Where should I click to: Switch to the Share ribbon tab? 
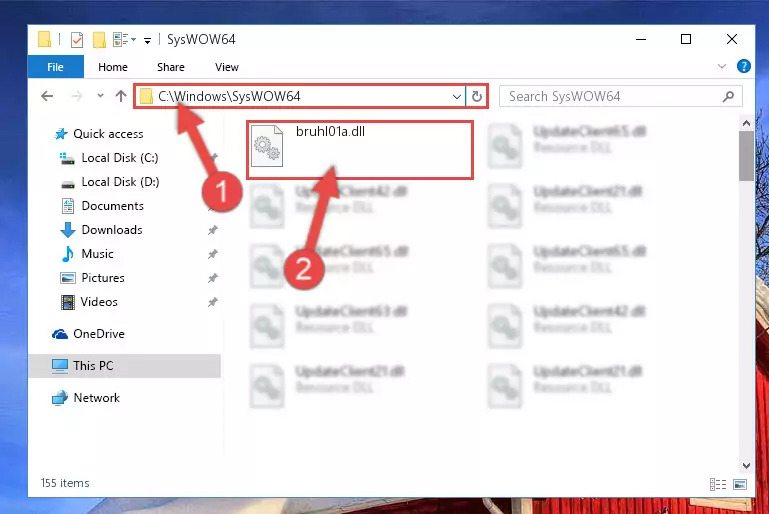click(171, 67)
